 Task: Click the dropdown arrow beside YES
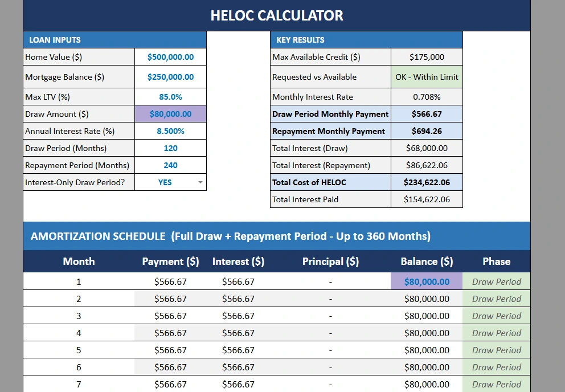(x=200, y=182)
